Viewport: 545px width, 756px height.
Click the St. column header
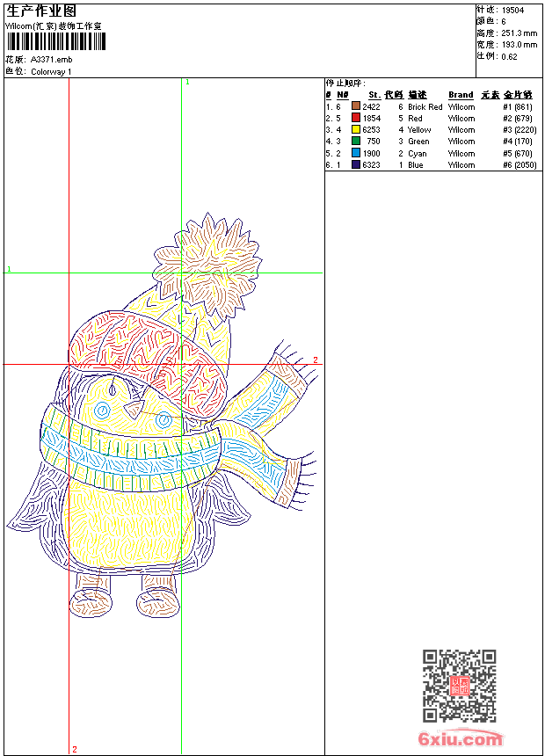coord(374,95)
